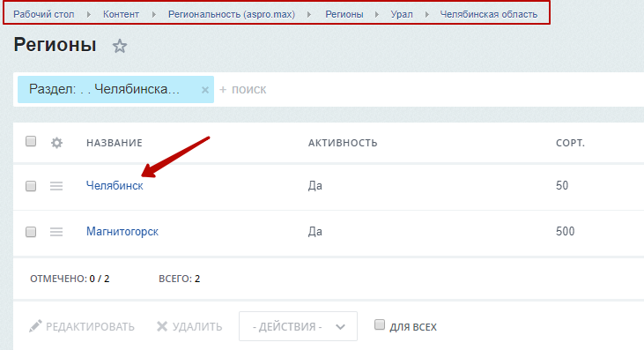Open row menu for Челябинск
Viewport: 644px width, 350px height.
(x=56, y=186)
